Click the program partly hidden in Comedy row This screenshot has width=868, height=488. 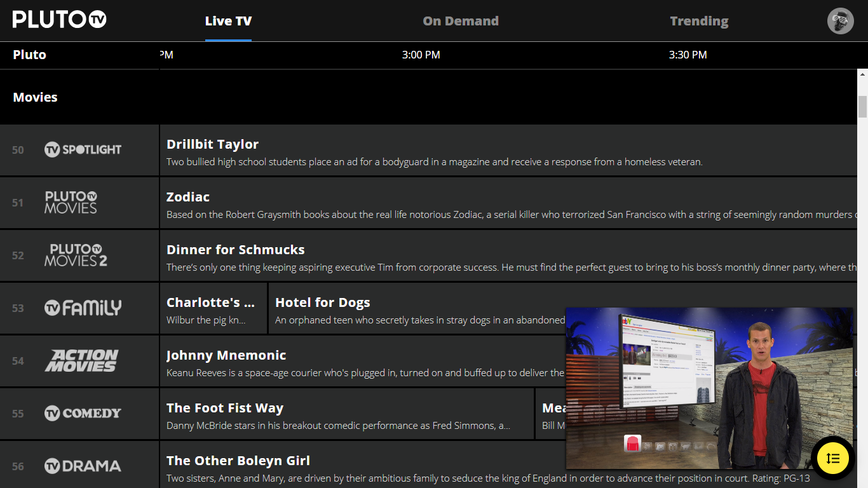tap(551, 414)
